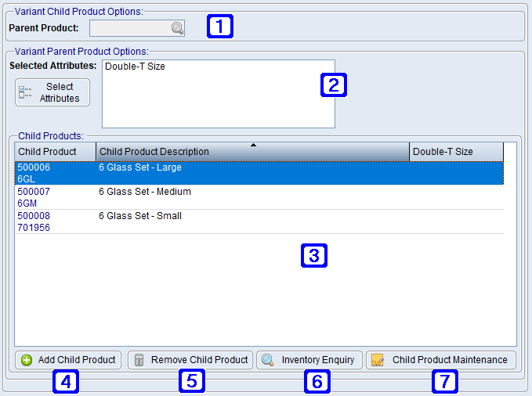The height and width of the screenshot is (396, 532).
Task: Click the checklist icon on Select Attributes
Action: (25, 92)
